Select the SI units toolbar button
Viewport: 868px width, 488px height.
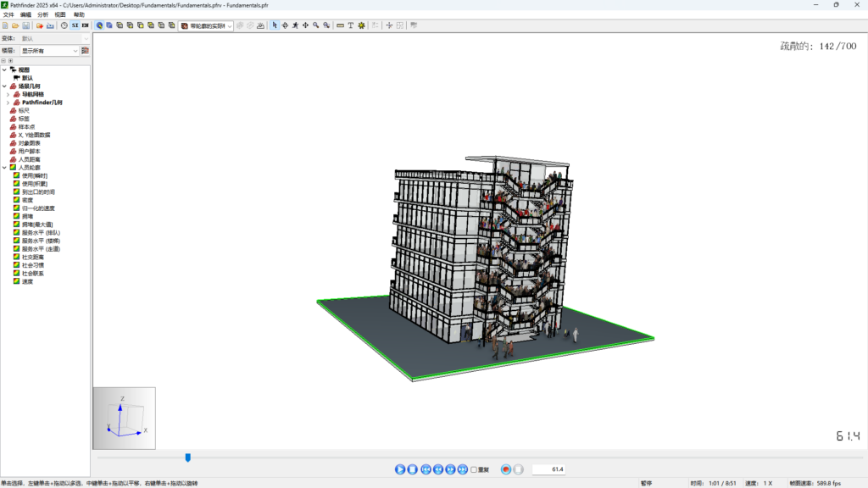pyautogui.click(x=75, y=25)
